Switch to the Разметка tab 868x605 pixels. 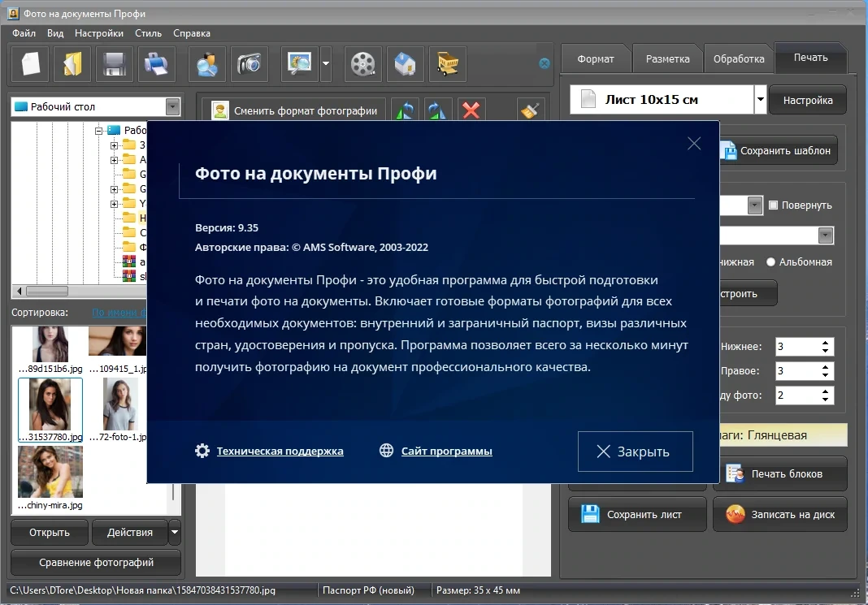(667, 58)
